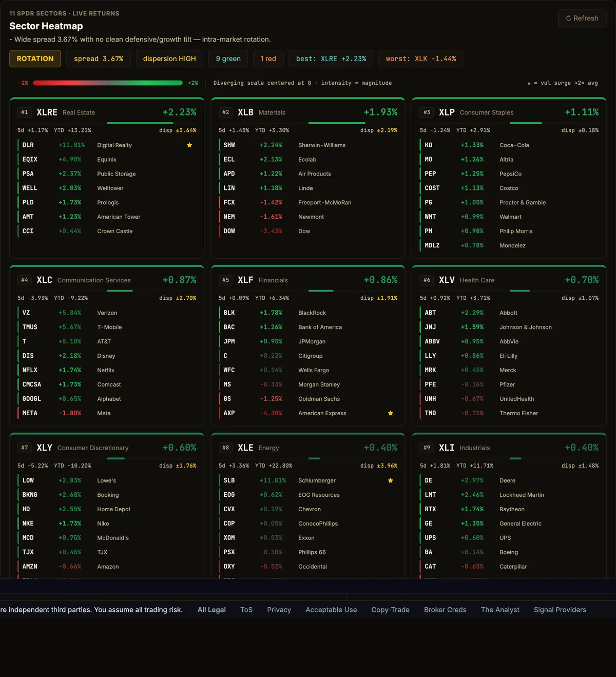Select the CVX Chevron row
The image size is (616, 677).
[x=308, y=509]
